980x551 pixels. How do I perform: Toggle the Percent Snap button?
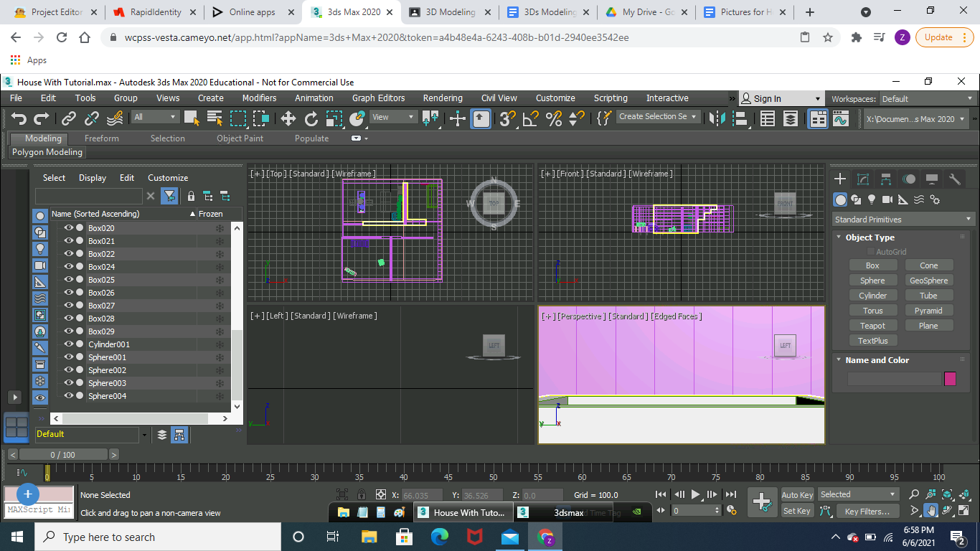553,118
